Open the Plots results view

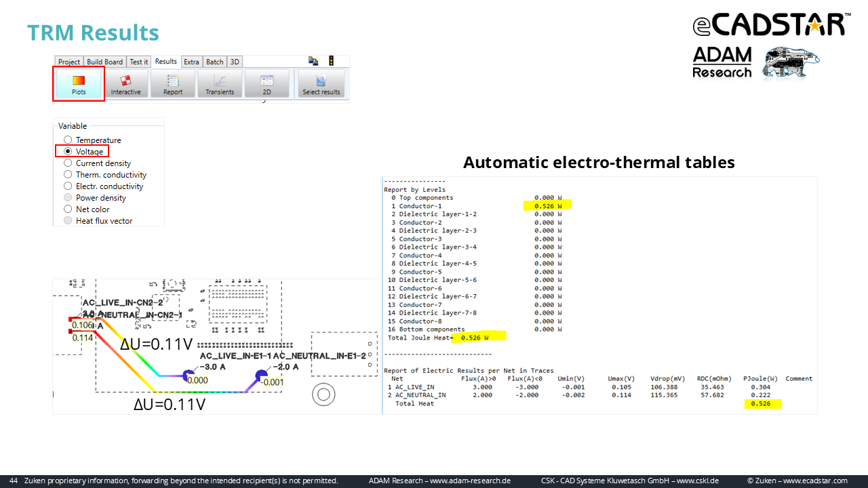tap(79, 83)
